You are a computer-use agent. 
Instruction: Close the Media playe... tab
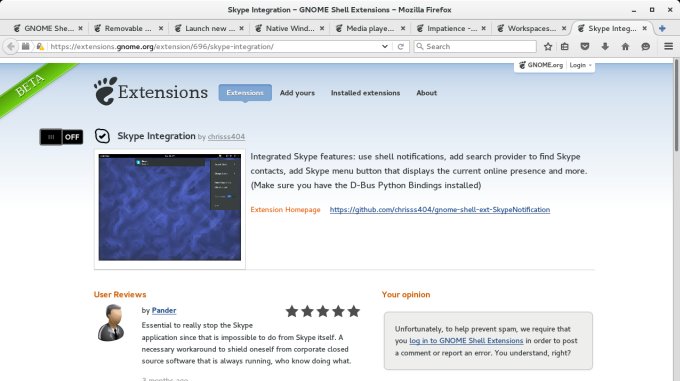(x=403, y=29)
